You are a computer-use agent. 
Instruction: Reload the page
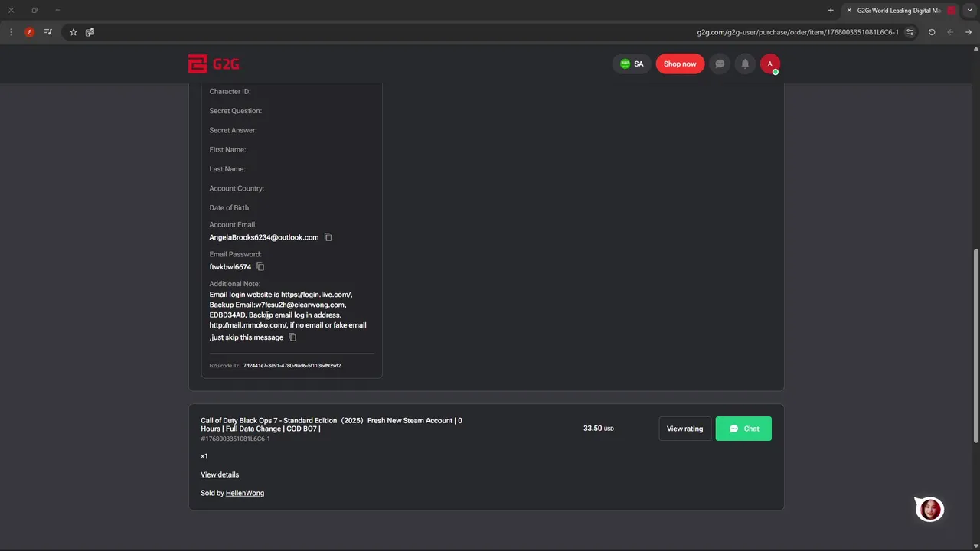tap(932, 32)
